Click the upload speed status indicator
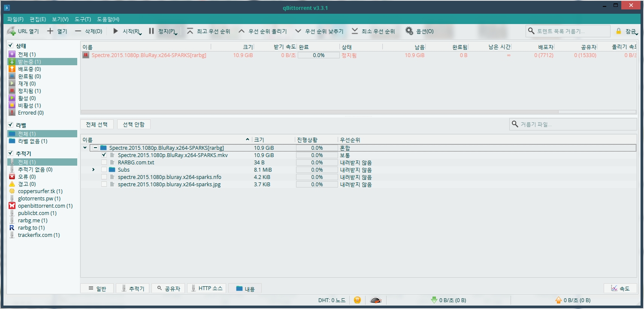644x309 pixels. (573, 300)
